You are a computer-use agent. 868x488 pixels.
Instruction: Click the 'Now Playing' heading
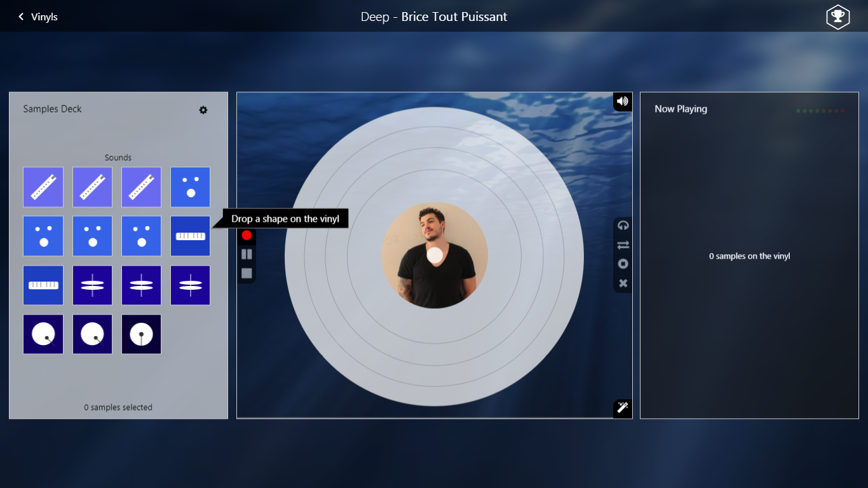(x=681, y=109)
